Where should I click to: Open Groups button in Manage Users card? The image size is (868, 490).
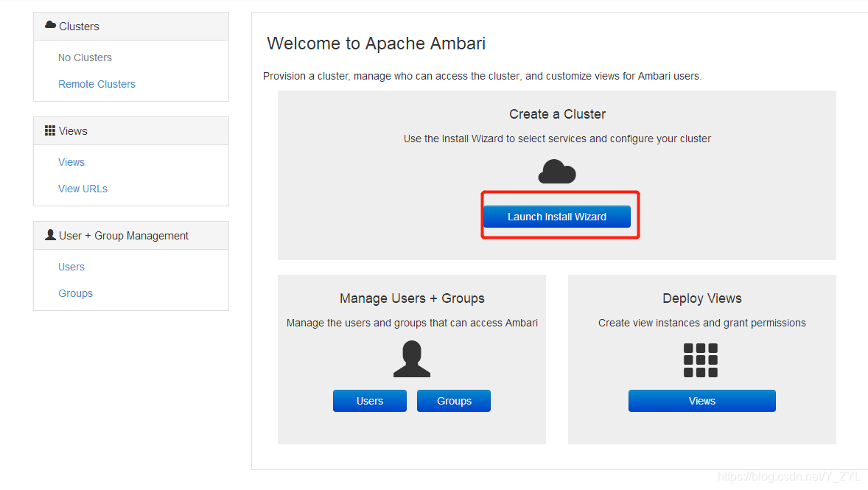[x=454, y=401]
